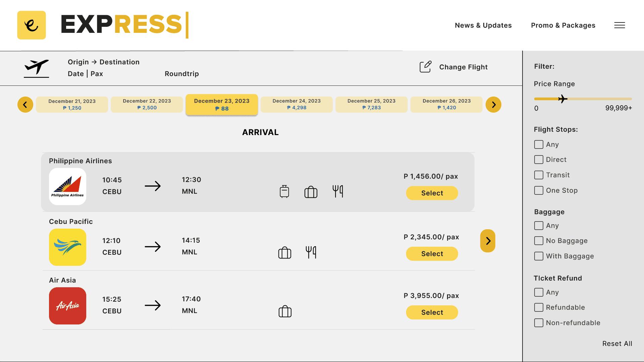Click the yellow next arrow beside flight list
Screen dimensions: 644x362
pyautogui.click(x=488, y=241)
